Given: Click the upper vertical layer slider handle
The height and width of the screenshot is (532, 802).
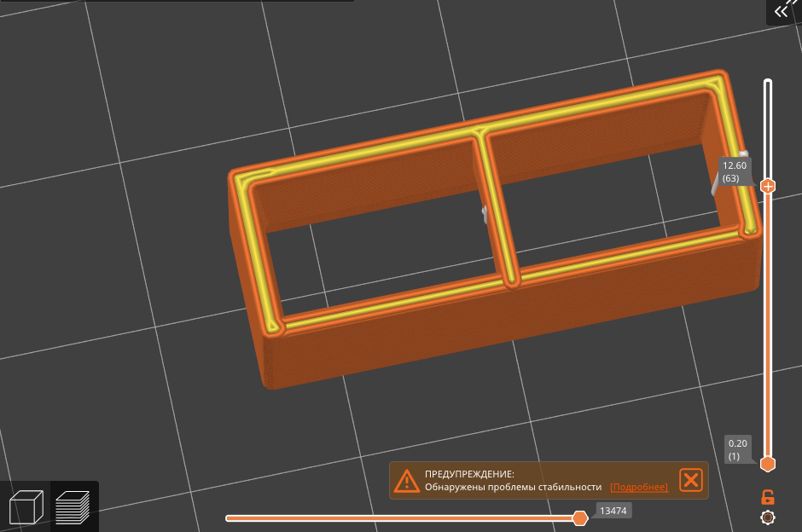Looking at the screenshot, I should [x=767, y=186].
